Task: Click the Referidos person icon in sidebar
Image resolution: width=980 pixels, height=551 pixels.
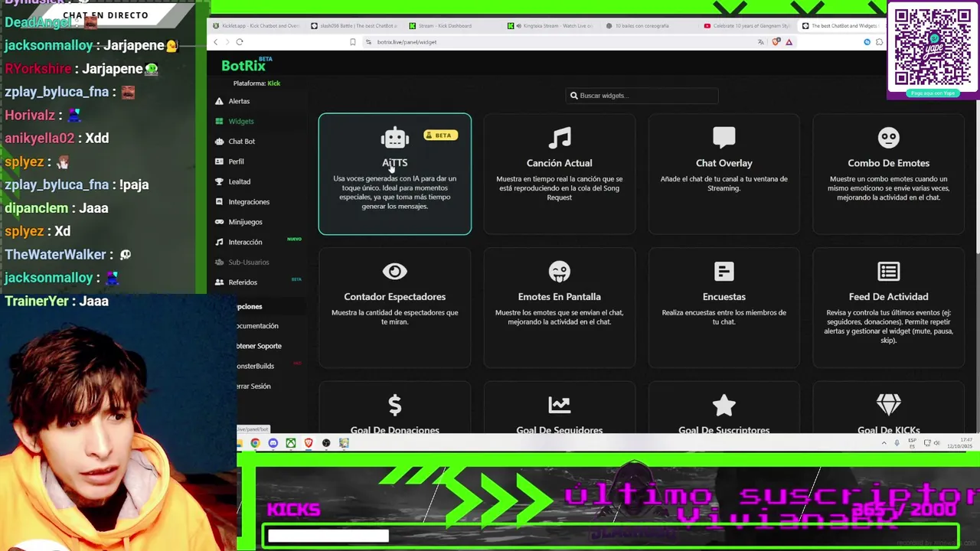Action: coord(219,282)
